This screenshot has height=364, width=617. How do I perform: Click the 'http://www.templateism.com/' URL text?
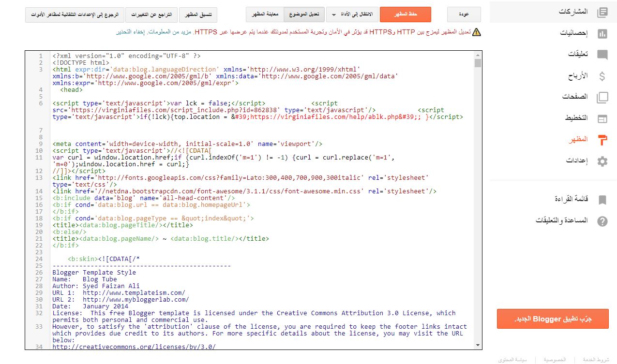134,292
